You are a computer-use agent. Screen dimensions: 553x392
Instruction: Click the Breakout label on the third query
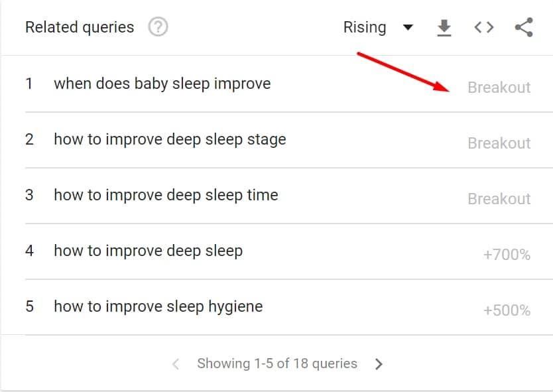[499, 199]
